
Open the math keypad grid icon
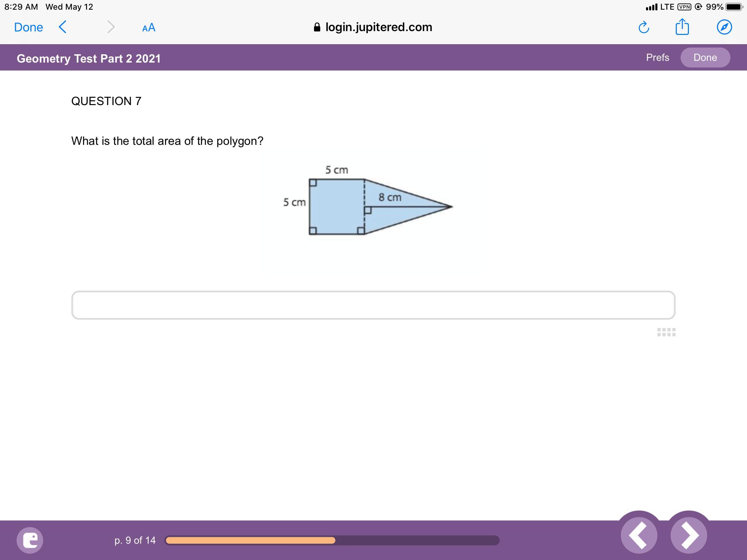point(666,332)
